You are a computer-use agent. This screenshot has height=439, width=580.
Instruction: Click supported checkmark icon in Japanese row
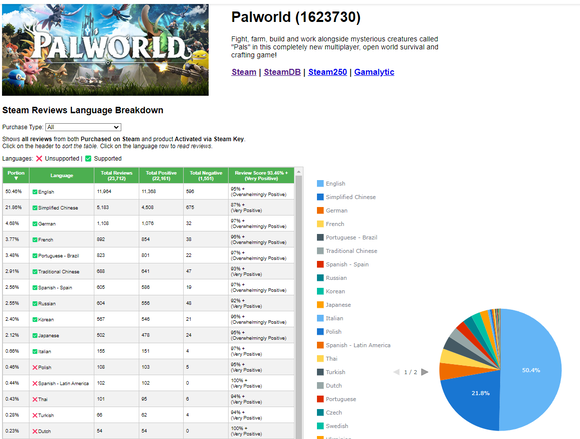point(35,335)
